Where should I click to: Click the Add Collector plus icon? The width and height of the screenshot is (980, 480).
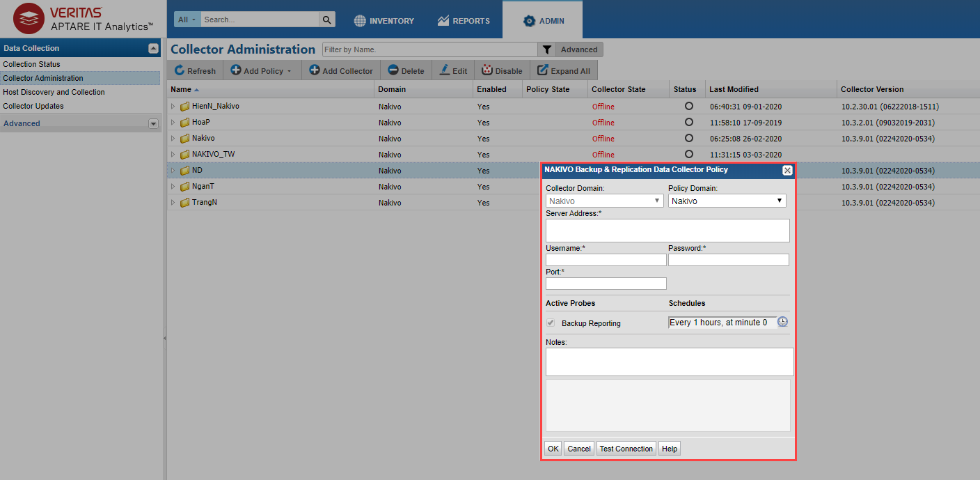[x=315, y=70]
